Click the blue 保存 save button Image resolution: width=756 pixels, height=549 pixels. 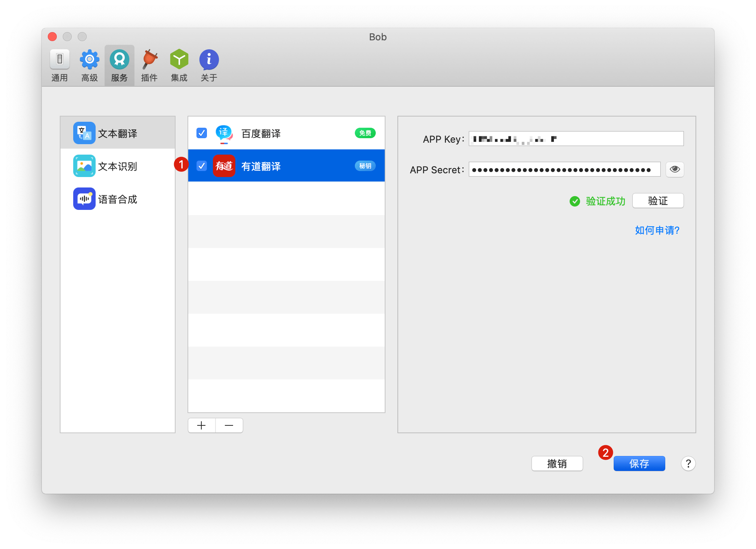coord(639,463)
